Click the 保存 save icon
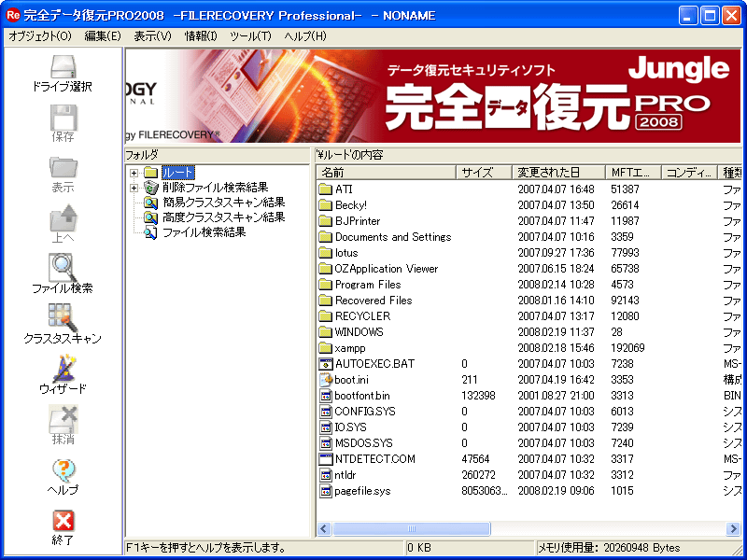747x560 pixels. click(x=63, y=118)
